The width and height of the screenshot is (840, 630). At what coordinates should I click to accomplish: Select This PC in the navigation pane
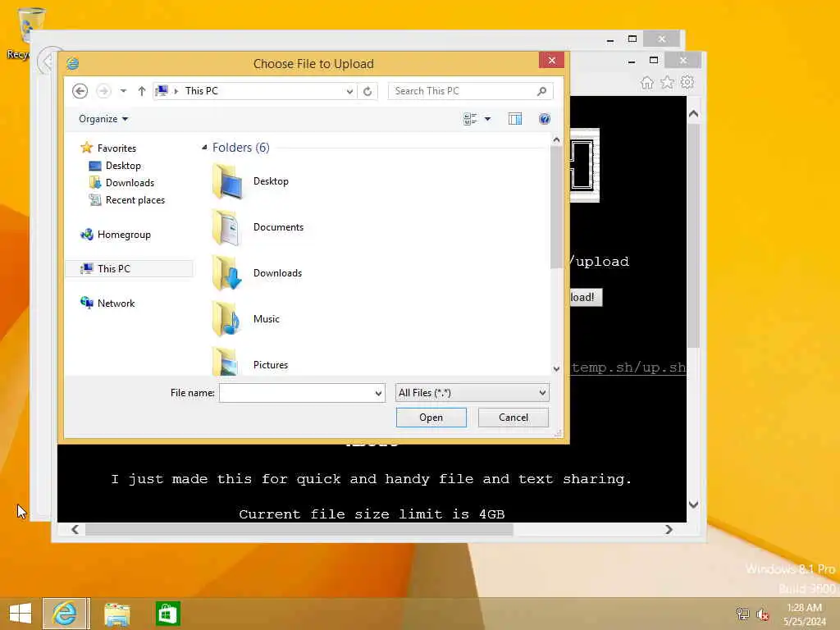(x=129, y=268)
